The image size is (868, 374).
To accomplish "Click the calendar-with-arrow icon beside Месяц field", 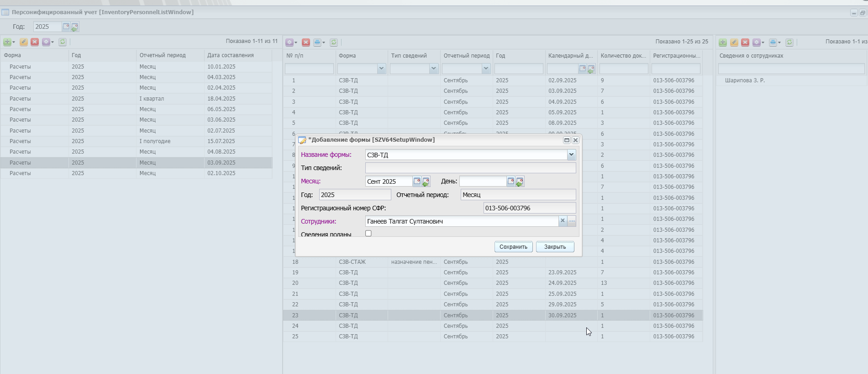I will click(x=426, y=182).
